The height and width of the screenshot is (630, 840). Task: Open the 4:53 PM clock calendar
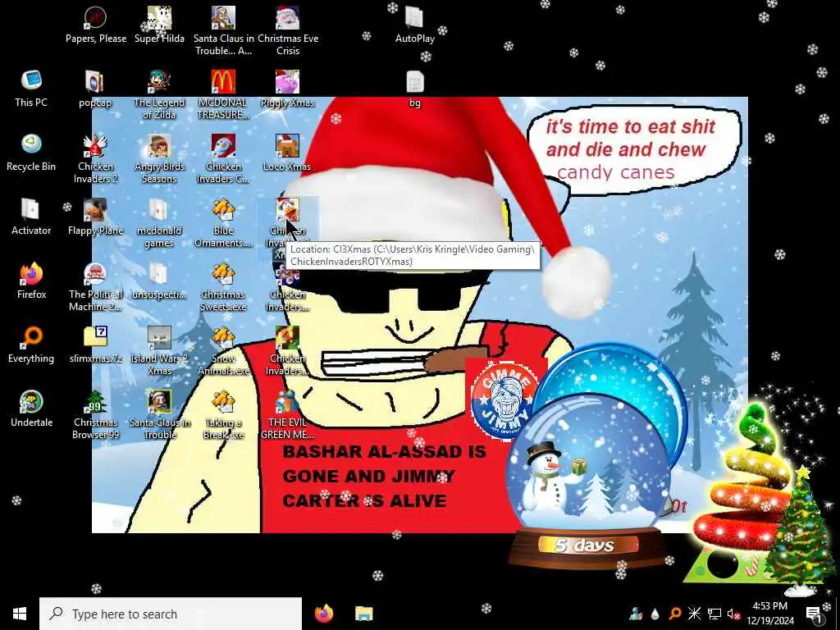point(769,614)
